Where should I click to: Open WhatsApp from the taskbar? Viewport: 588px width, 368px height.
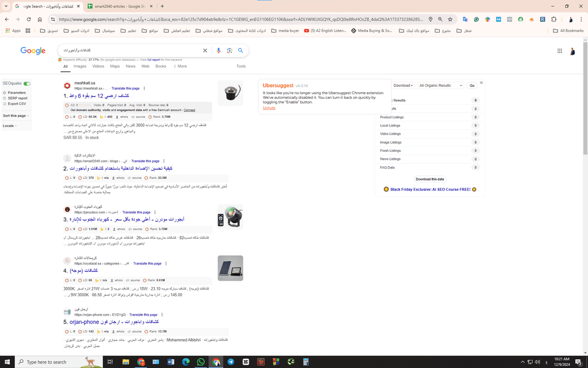(x=200, y=362)
